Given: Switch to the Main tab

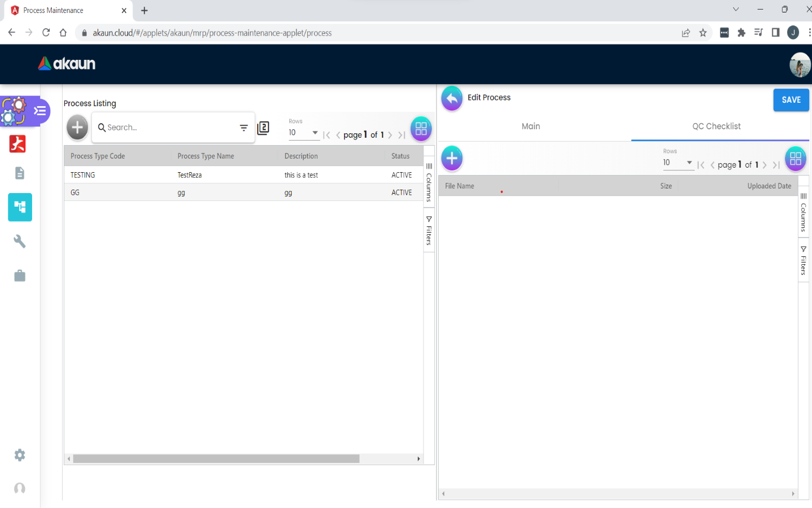Looking at the screenshot, I should point(531,126).
